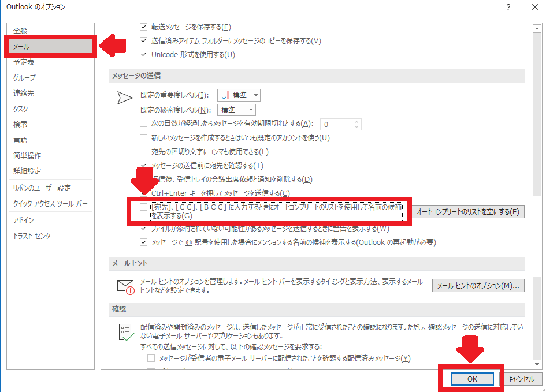The image size is (546, 392).
Task: Open タスク options category
Action: pos(50,109)
